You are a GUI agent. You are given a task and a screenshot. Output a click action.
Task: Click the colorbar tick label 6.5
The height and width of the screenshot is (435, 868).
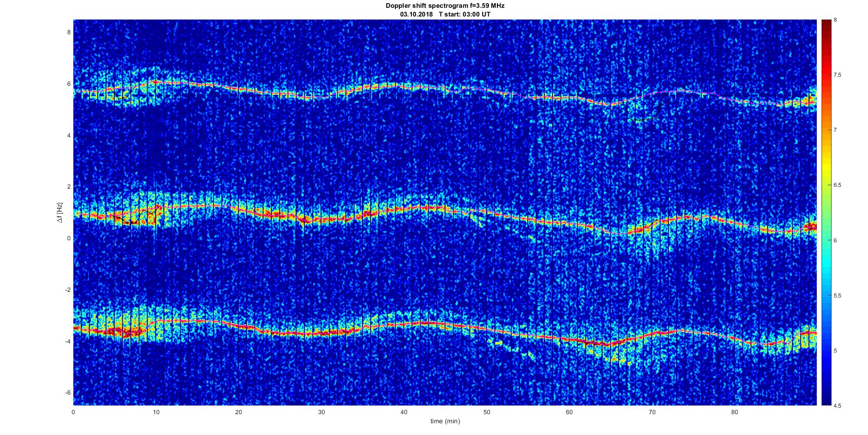838,185
